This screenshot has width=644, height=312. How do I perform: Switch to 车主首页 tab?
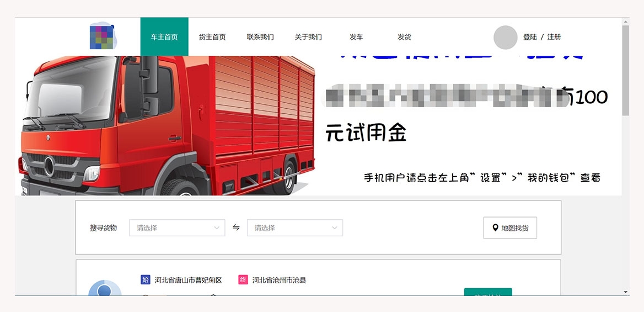tap(164, 36)
